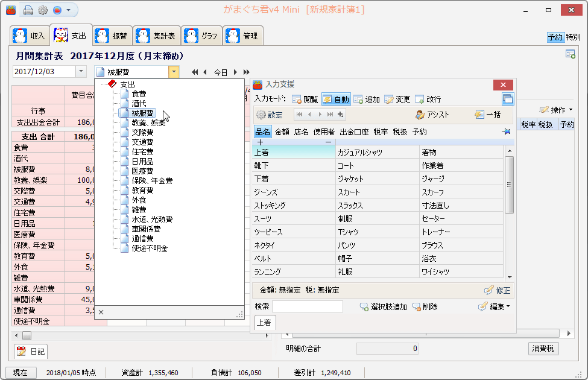Click the add-table icon below 特別
This screenshot has width=588, height=380.
click(x=571, y=54)
